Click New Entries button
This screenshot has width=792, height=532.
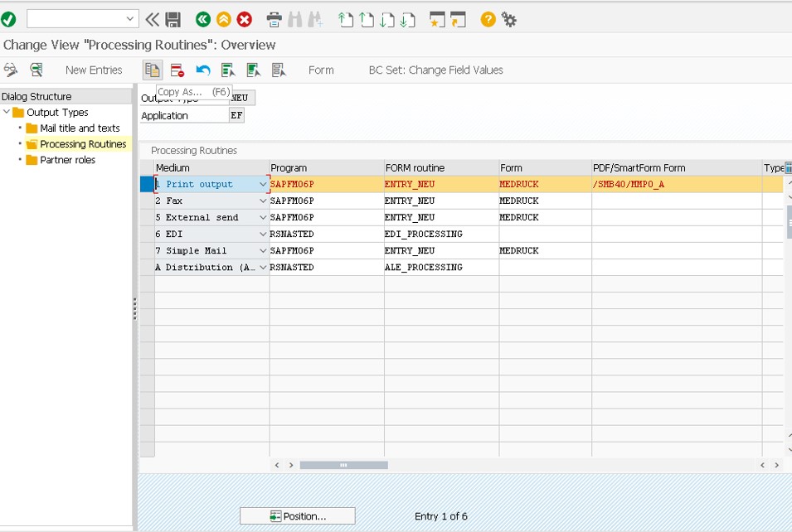click(x=94, y=70)
